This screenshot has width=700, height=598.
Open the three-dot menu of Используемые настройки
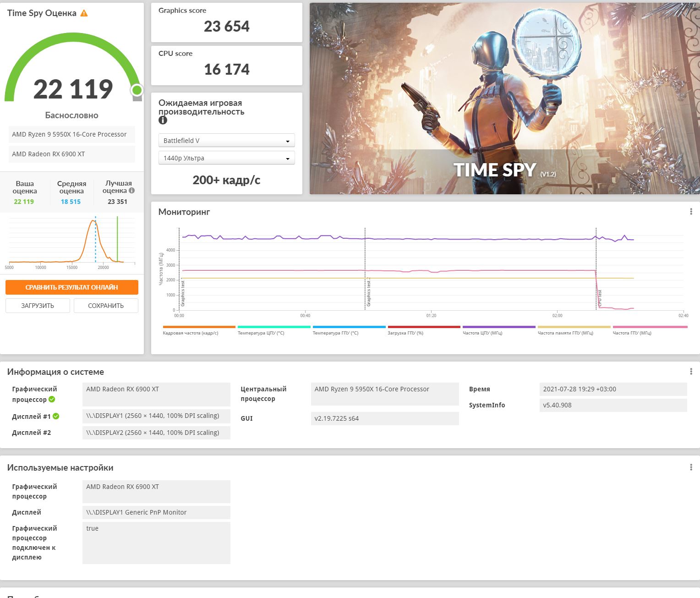[691, 467]
